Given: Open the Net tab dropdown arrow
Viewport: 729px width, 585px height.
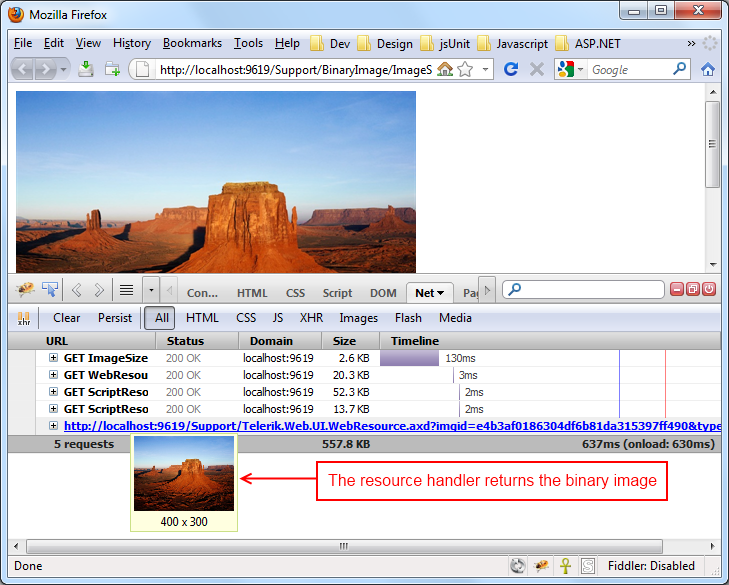Looking at the screenshot, I should [440, 293].
